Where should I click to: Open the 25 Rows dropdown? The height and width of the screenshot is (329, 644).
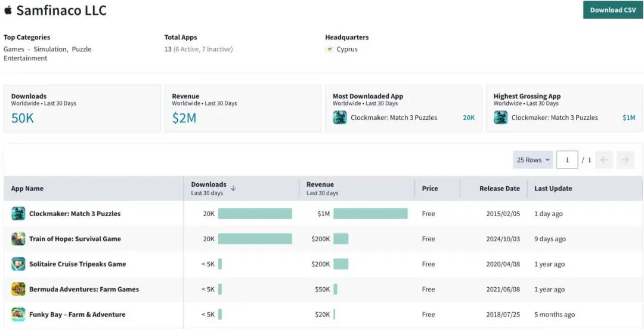click(532, 160)
